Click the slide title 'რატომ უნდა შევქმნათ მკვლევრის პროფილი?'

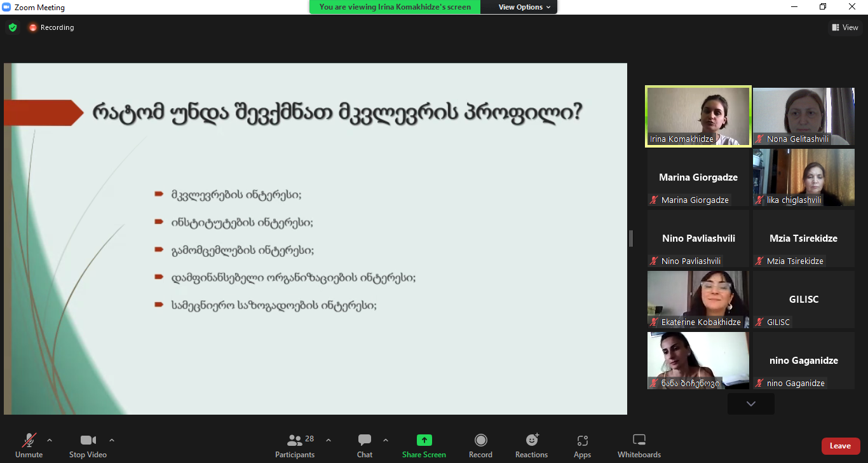click(x=338, y=113)
